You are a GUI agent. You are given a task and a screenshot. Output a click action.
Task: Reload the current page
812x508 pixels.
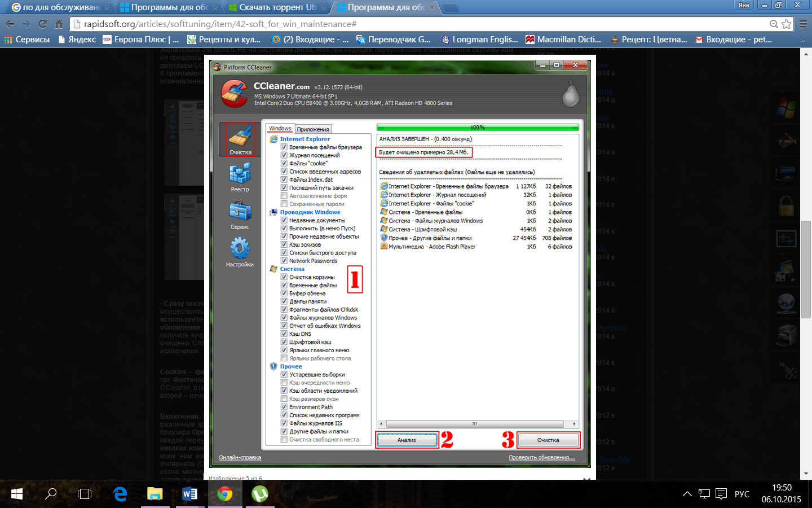point(42,24)
